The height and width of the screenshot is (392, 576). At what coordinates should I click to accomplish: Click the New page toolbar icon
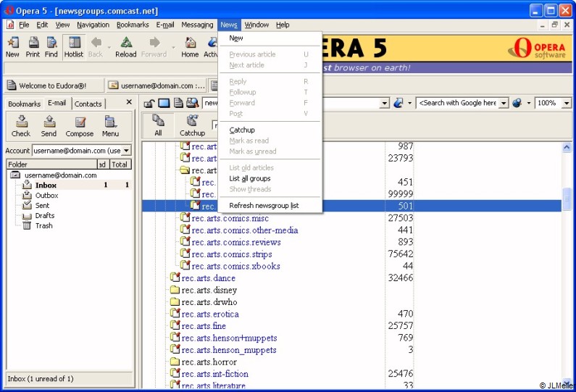13,43
